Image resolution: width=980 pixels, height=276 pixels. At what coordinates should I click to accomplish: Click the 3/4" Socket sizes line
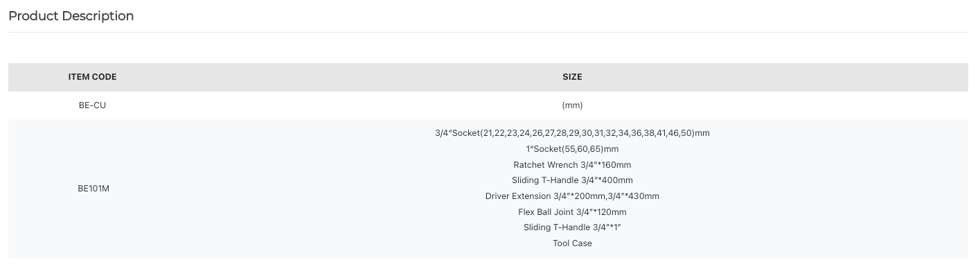tap(572, 133)
